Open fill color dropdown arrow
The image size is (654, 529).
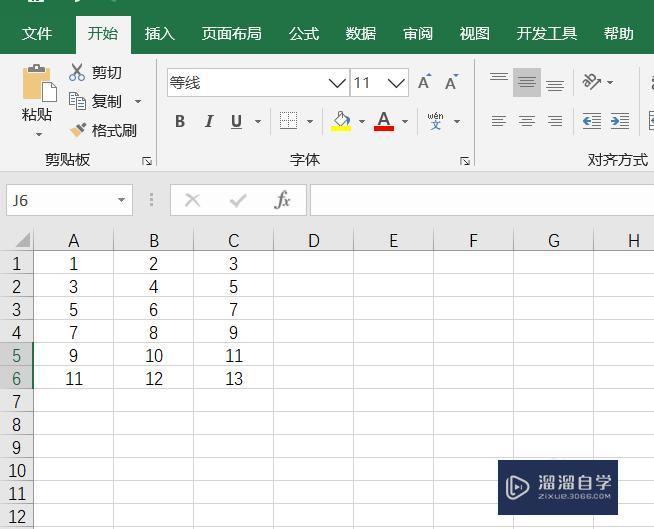[362, 122]
